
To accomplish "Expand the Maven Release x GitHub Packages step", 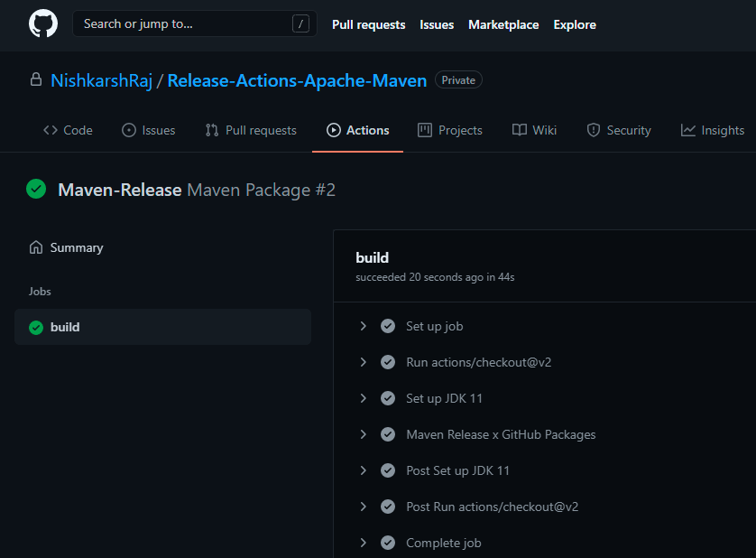I will [363, 434].
